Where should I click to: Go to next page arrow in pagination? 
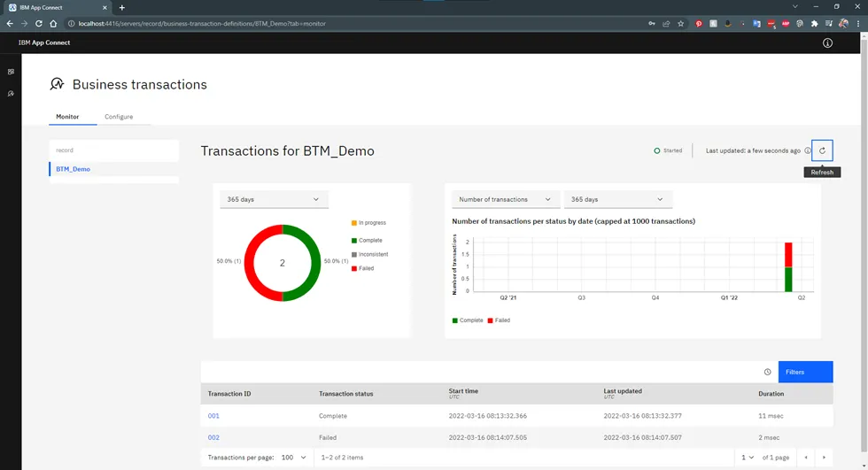pos(824,458)
